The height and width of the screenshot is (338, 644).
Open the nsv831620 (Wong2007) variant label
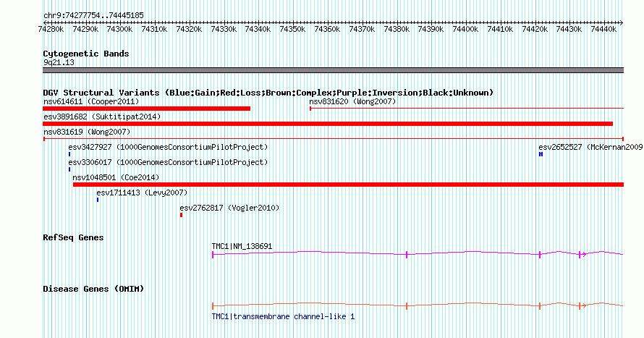pyautogui.click(x=352, y=101)
